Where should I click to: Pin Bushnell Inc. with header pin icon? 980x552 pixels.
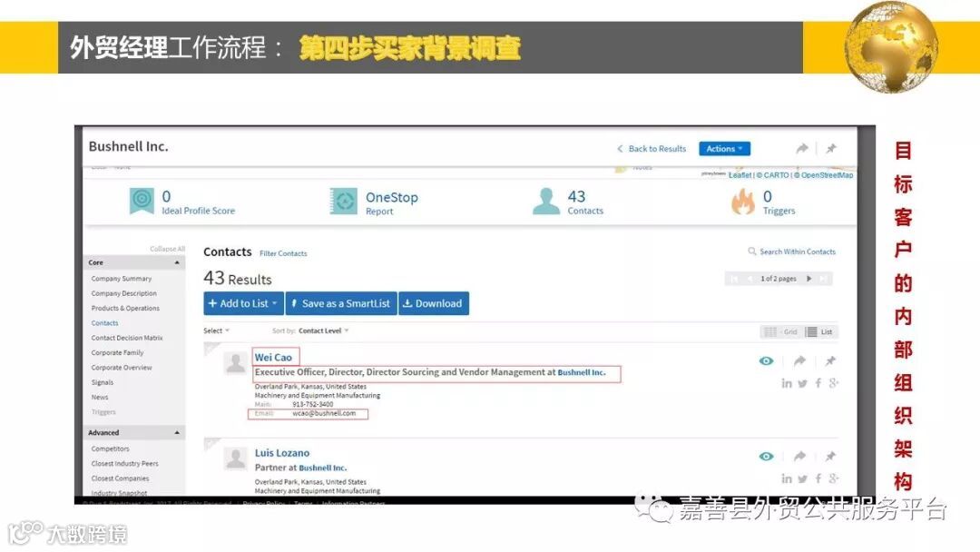point(830,149)
